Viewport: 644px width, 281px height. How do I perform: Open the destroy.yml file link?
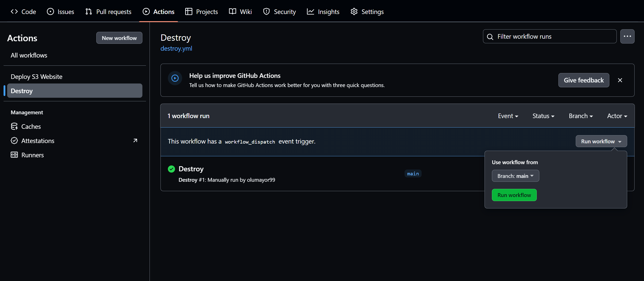tap(176, 48)
